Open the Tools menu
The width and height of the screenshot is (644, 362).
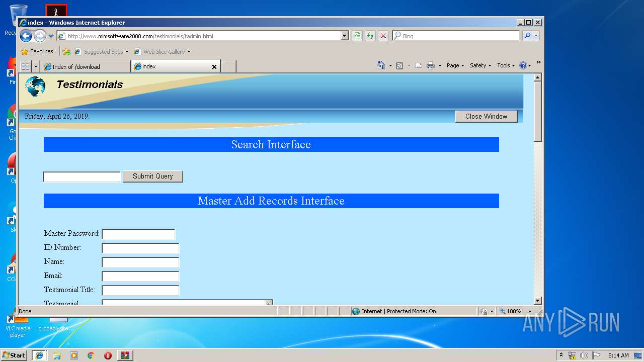coord(506,65)
